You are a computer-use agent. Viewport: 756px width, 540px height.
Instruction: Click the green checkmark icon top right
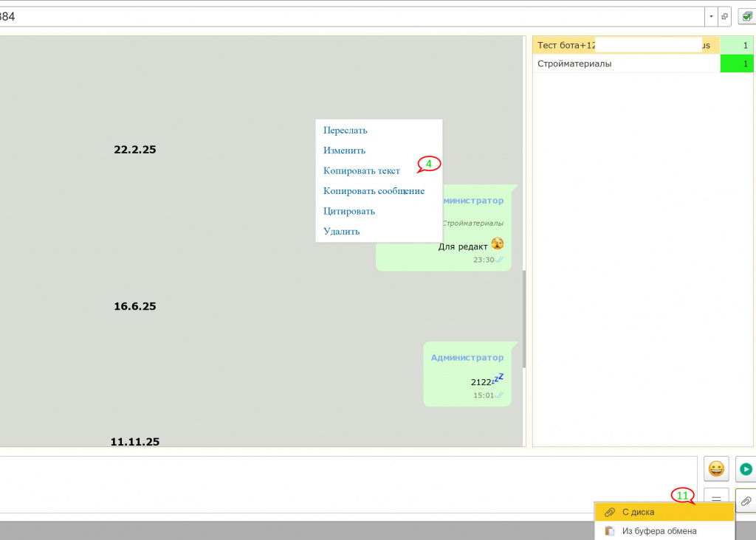[x=747, y=16]
